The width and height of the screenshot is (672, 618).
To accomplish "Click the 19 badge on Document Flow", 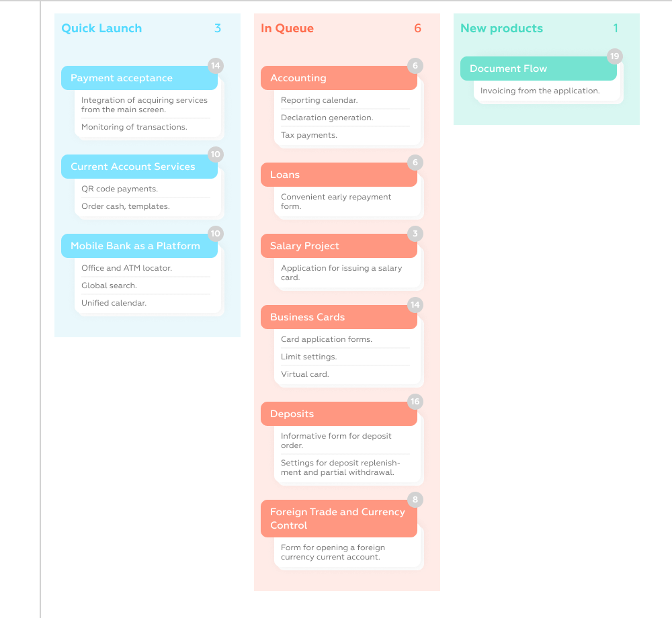I will [614, 56].
